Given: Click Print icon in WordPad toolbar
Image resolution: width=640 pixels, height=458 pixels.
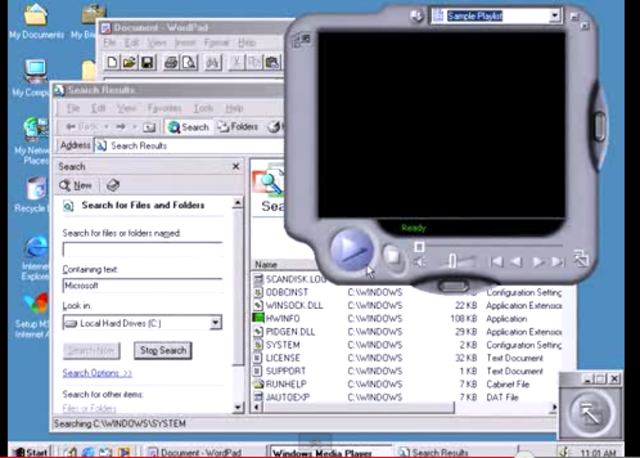Looking at the screenshot, I should [171, 62].
